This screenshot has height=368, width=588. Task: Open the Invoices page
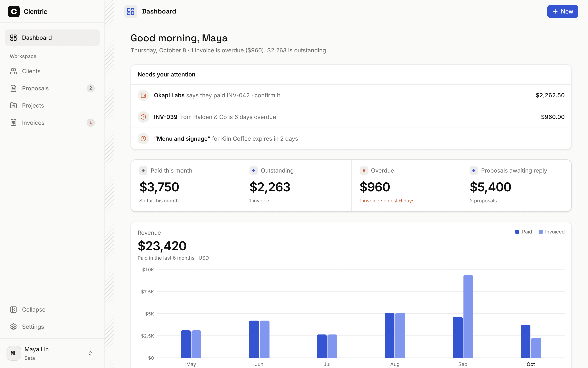pos(52,123)
